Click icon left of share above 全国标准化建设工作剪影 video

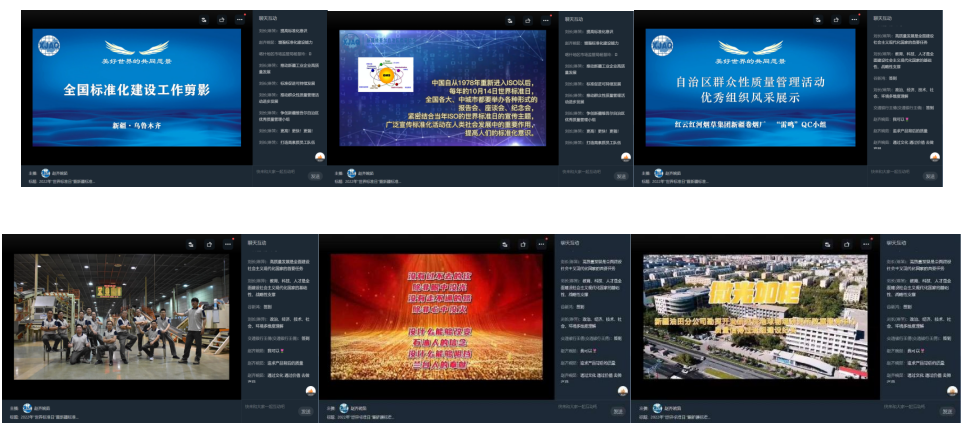[203, 19]
